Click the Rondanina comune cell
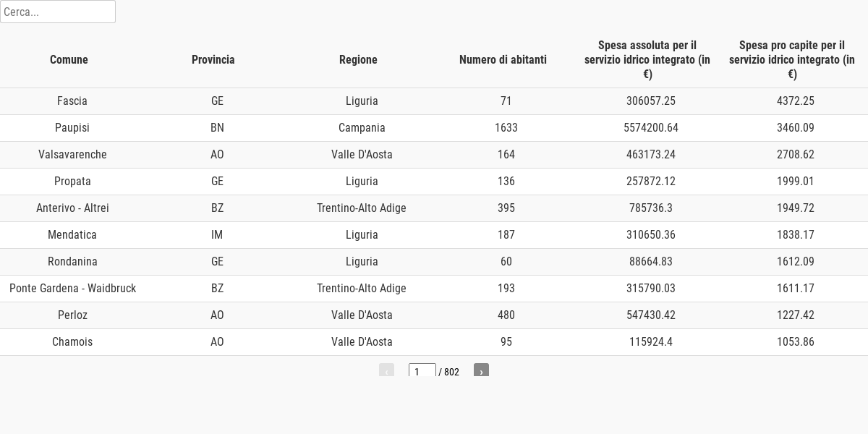The height and width of the screenshot is (434, 868). point(72,262)
